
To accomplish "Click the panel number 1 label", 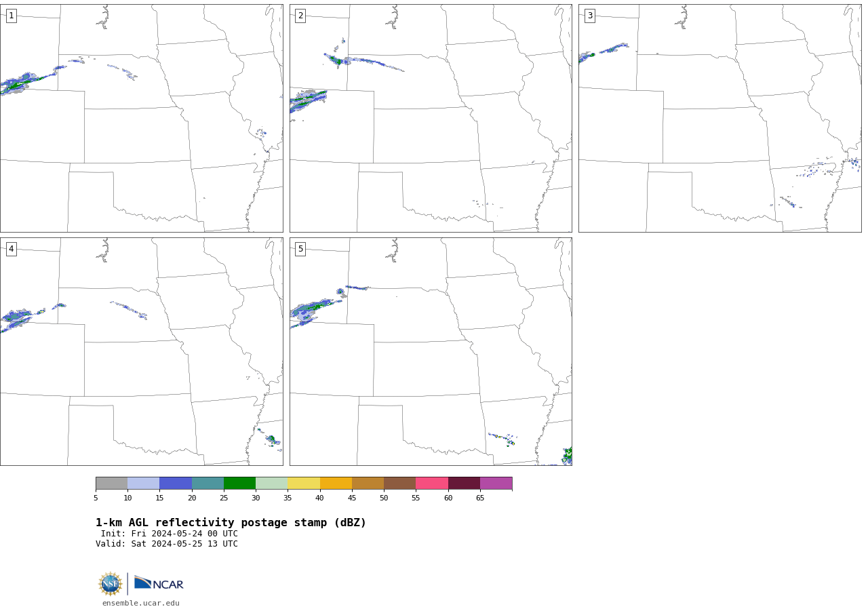I will (x=11, y=16).
